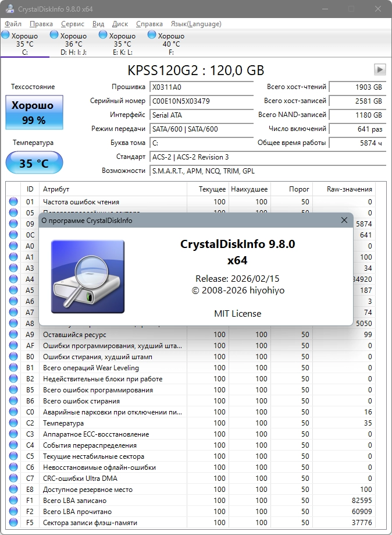Image resolution: width=392 pixels, height=535 pixels.
Task: Click the Наихудшее column header
Action: click(x=250, y=189)
